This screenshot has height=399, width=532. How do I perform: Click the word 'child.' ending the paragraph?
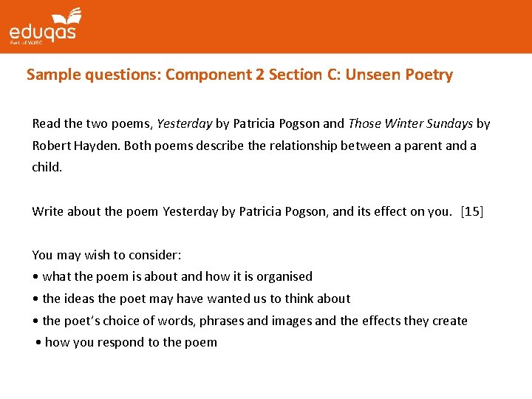coord(47,167)
